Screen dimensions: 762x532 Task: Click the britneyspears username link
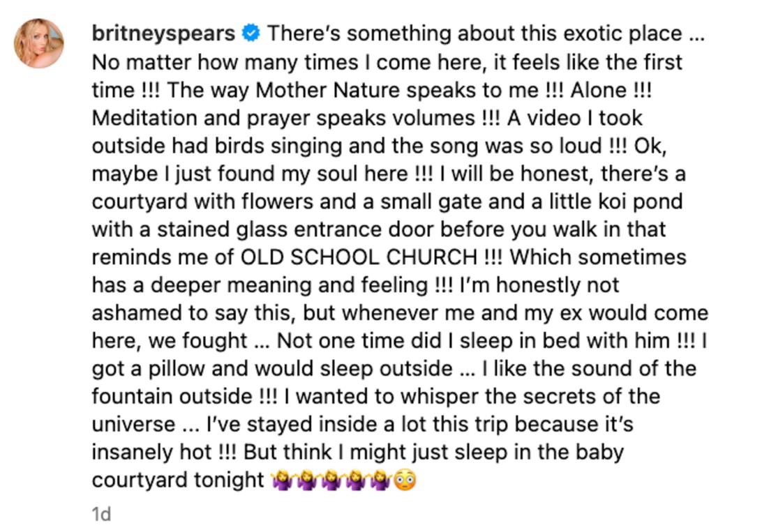point(163,33)
